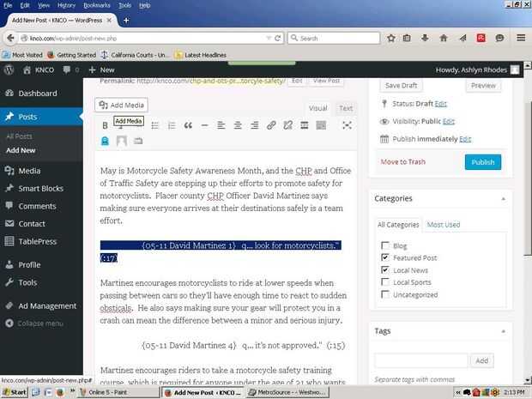
Task: Open the + New dropdown in admin bar
Action: pyautogui.click(x=101, y=70)
